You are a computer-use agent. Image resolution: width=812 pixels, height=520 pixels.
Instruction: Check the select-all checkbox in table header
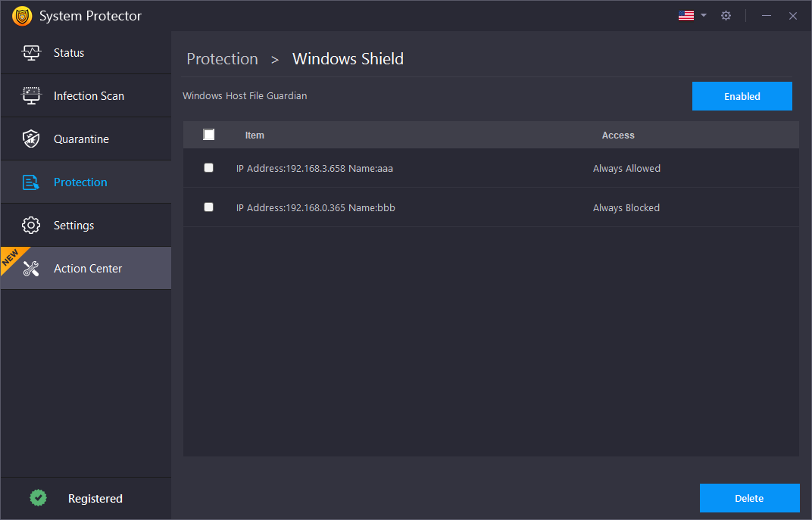(x=208, y=134)
